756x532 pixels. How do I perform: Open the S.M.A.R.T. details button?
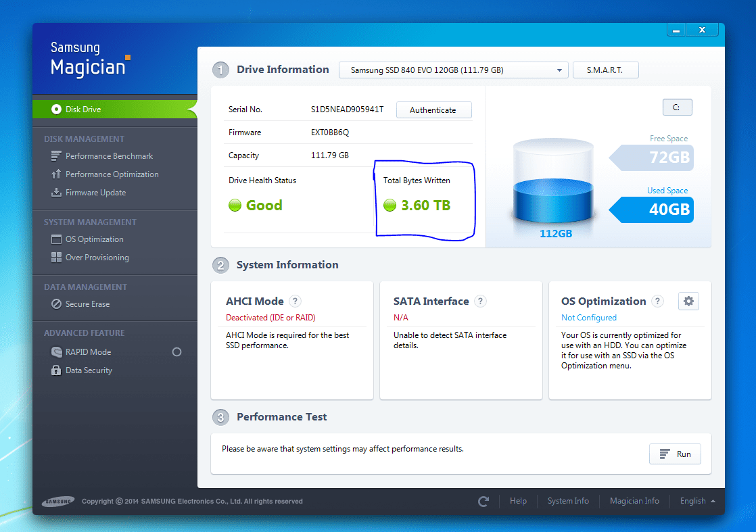coord(606,70)
